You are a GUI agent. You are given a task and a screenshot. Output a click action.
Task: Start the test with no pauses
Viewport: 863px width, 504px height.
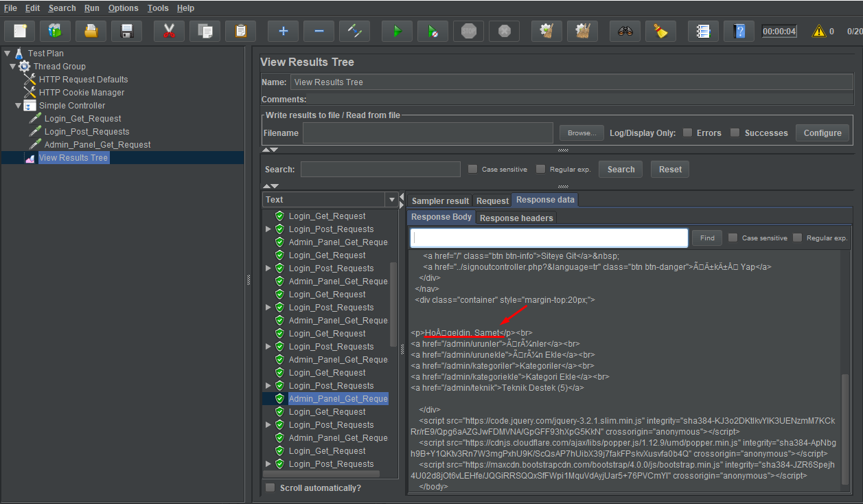coord(433,31)
